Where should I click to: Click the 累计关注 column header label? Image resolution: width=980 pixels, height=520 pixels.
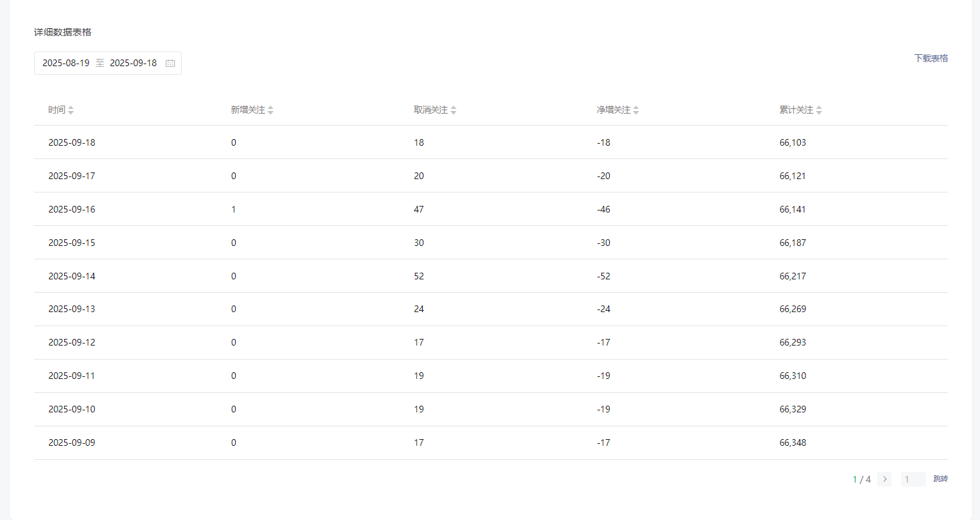point(796,110)
